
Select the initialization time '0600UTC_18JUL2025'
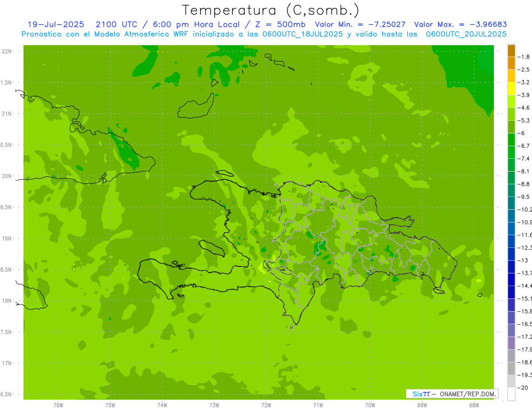(x=301, y=34)
